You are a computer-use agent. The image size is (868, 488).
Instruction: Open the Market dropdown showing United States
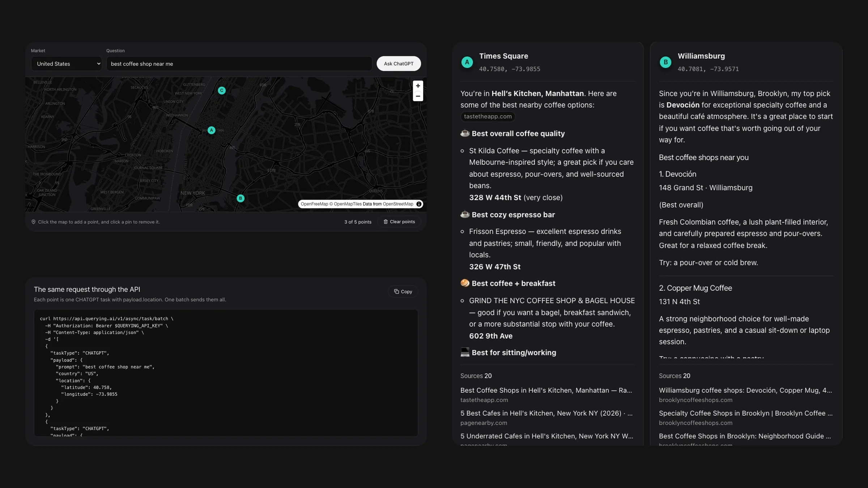click(67, 64)
